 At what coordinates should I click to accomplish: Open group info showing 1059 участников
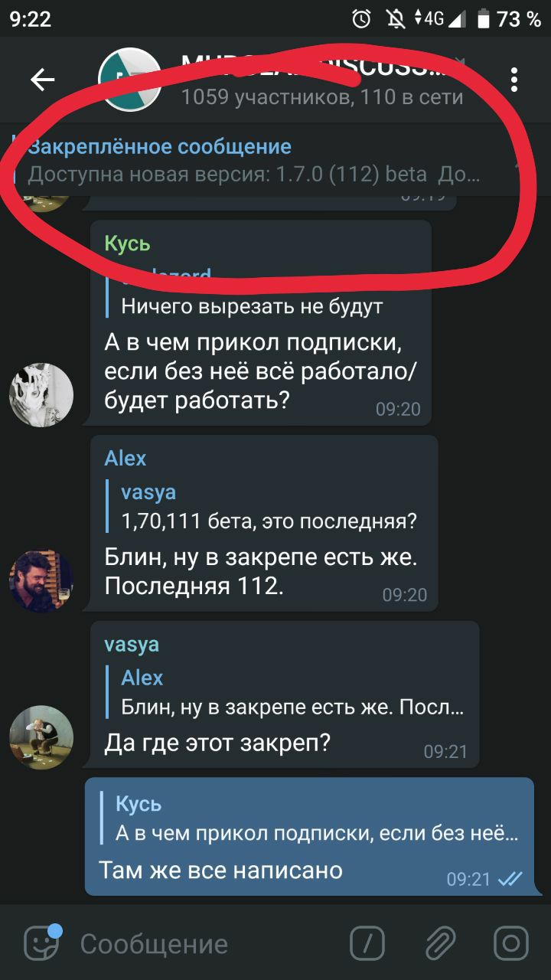point(322,97)
